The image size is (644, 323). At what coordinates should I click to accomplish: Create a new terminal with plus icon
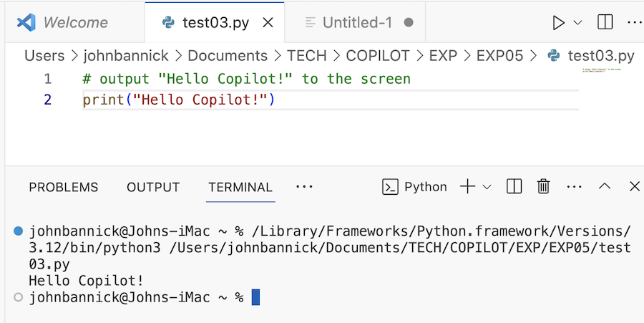click(x=467, y=187)
